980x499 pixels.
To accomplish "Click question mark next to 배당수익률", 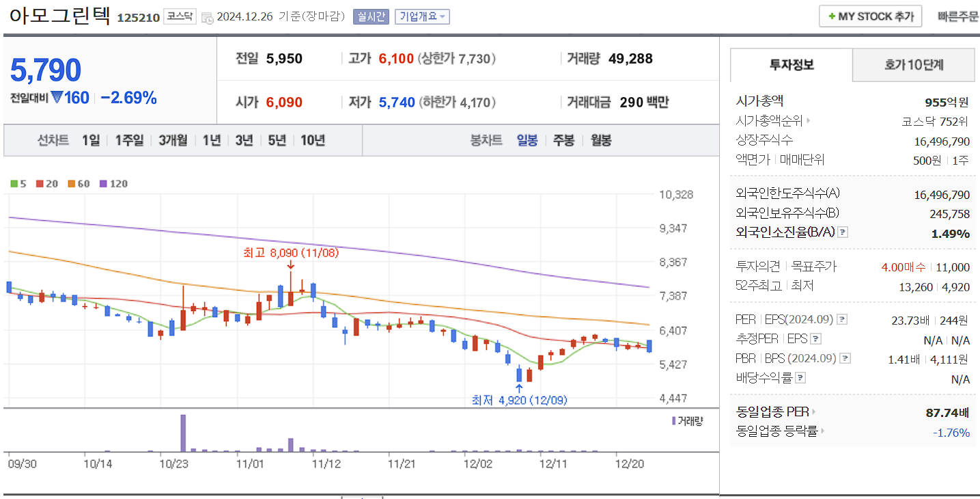I will coord(800,377).
